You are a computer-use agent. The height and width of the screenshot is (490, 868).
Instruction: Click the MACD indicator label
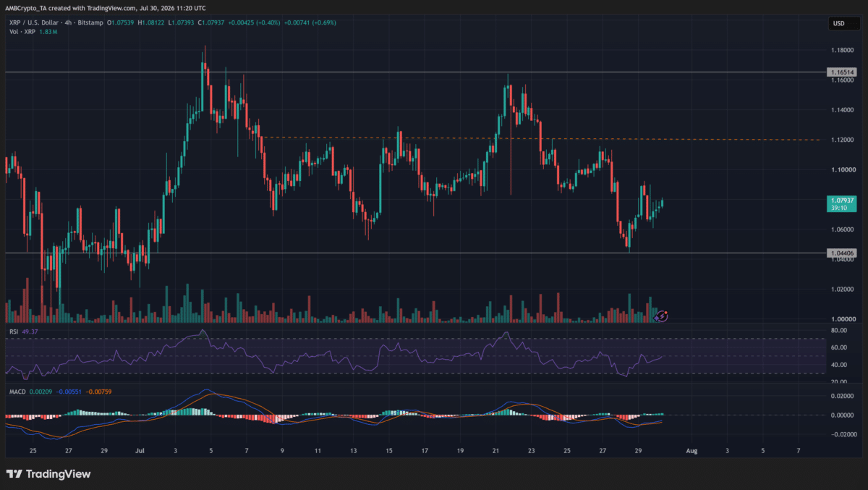coord(17,392)
